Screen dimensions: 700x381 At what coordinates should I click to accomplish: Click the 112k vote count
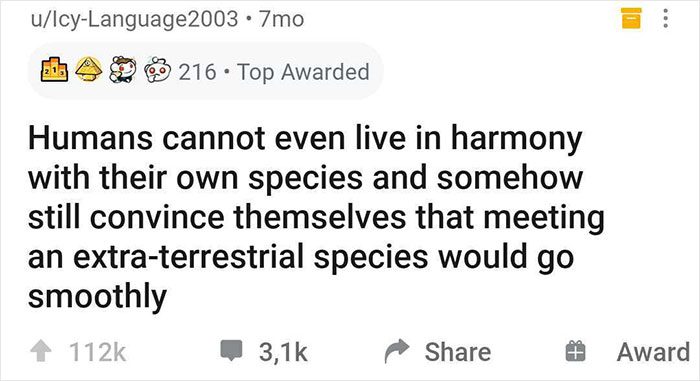point(98,352)
